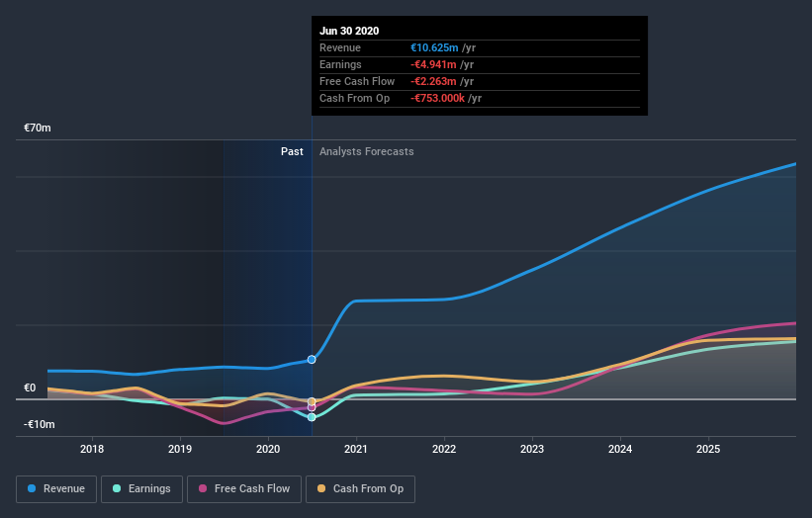Click the Revenue row label in tooltip

point(340,47)
